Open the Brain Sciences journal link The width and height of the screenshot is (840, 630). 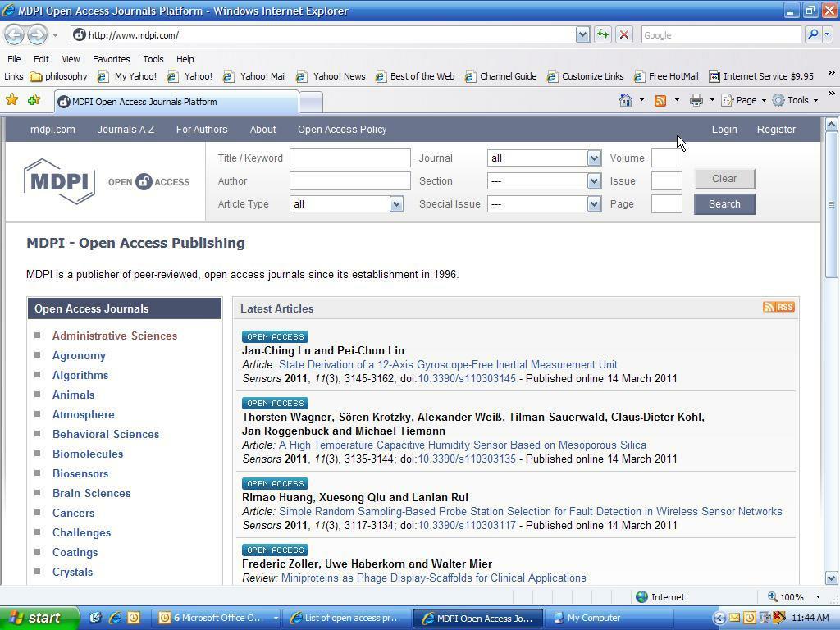92,493
